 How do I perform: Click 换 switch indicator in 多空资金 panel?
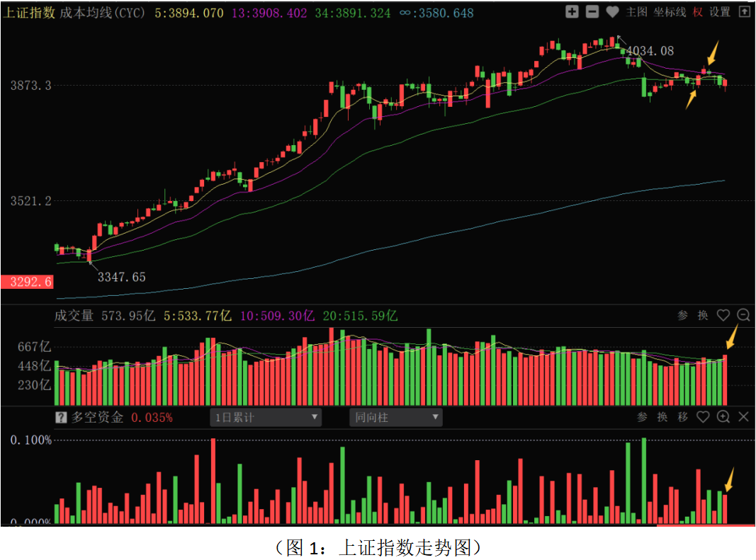tap(662, 417)
